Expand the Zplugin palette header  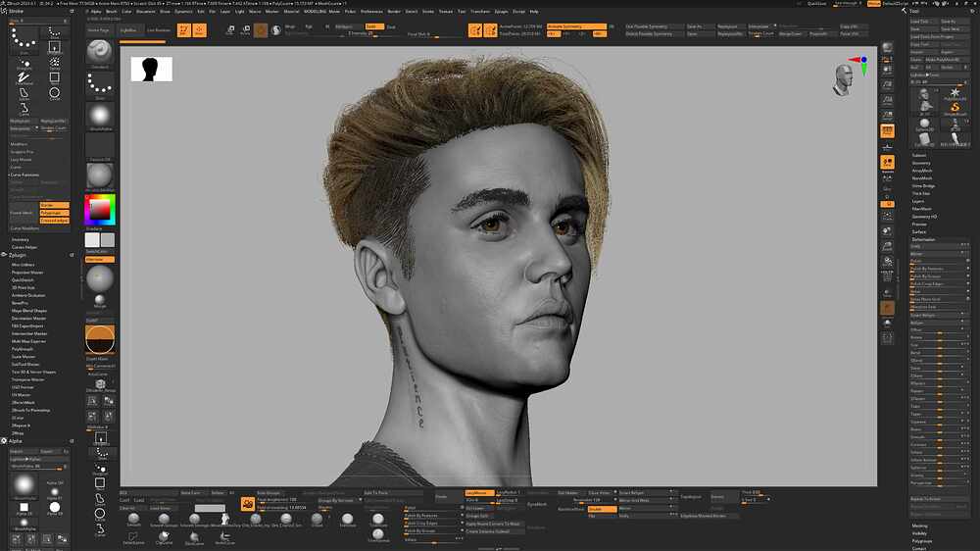click(18, 255)
